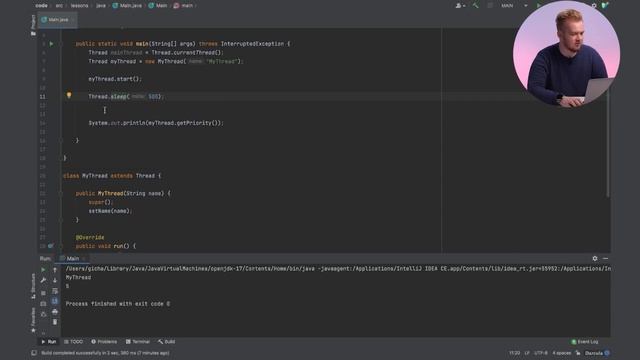Open the yellow light bulb quick-fix

click(69, 95)
